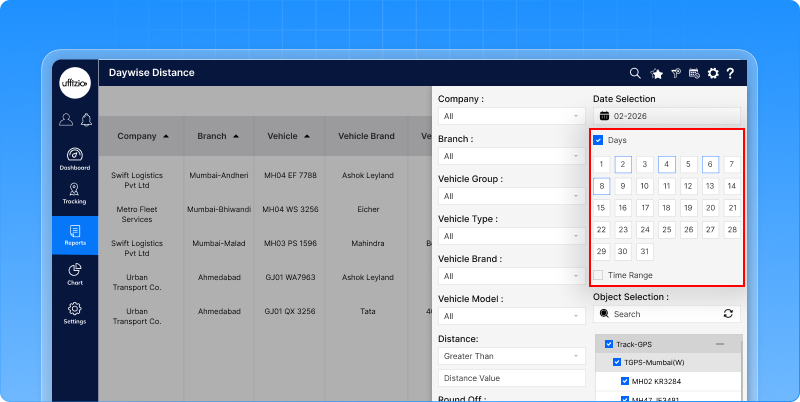The image size is (800, 402).
Task: Click the favorites star icon
Action: (x=657, y=73)
